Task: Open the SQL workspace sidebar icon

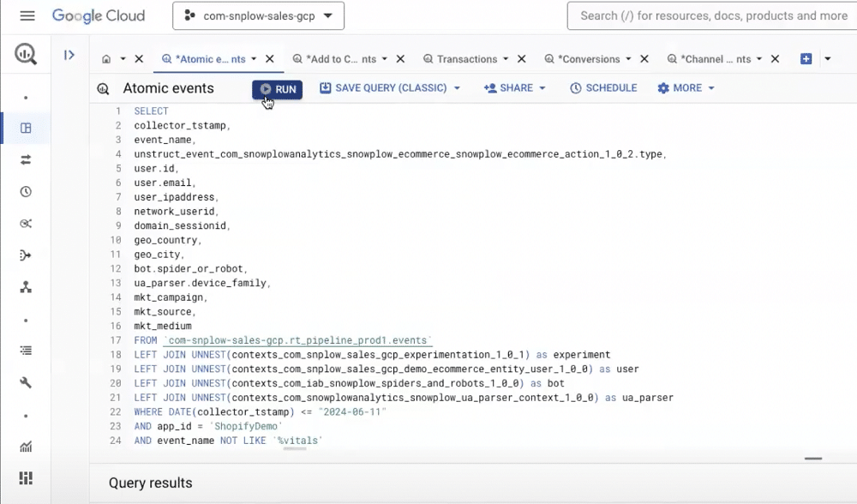Action: 26,128
